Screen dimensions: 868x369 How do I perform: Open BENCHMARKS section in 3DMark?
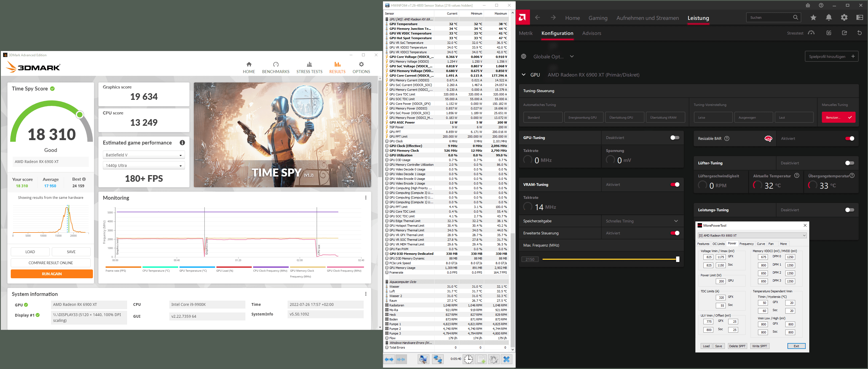[x=276, y=67]
